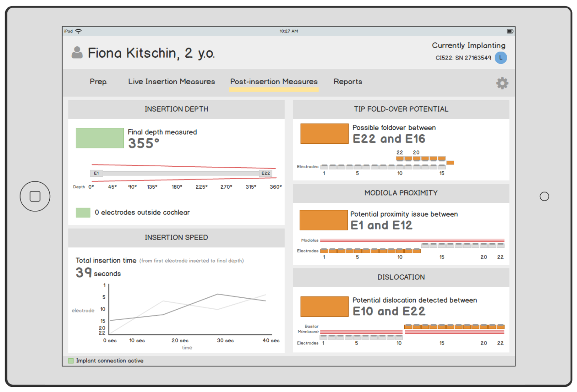
Task: Tap the patient name Fiona Kitschin
Action: coord(133,53)
